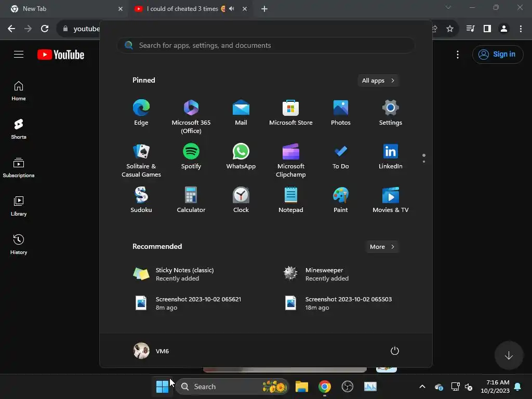The height and width of the screenshot is (399, 532).
Task: Launch Notepad from pinned apps
Action: (291, 200)
